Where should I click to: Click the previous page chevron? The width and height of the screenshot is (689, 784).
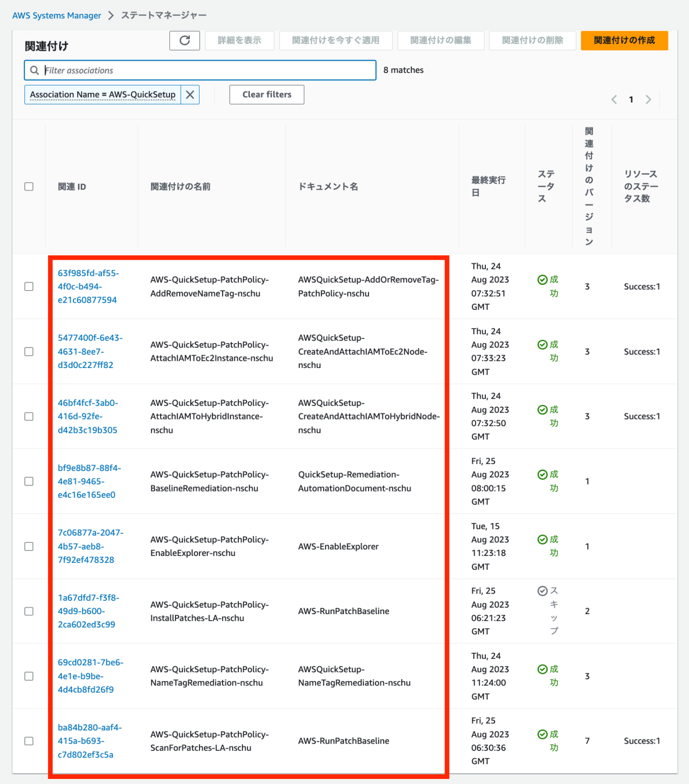click(x=614, y=100)
